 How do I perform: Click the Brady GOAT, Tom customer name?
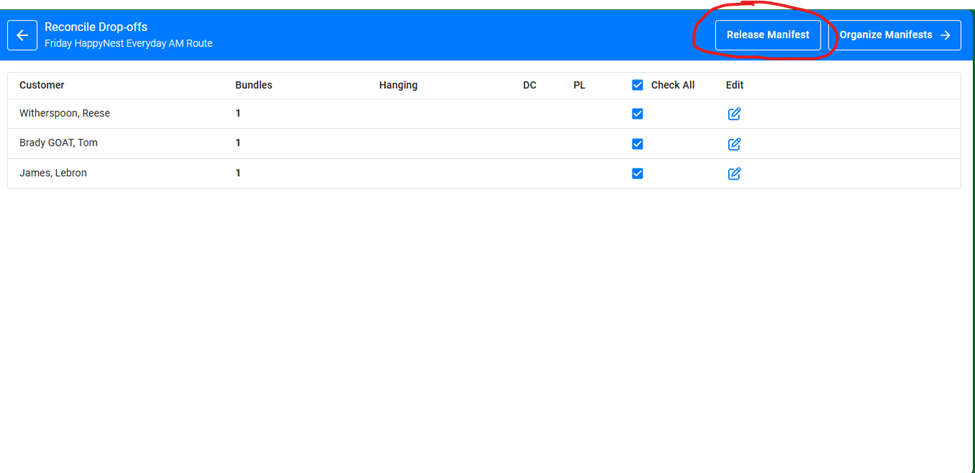coord(58,144)
